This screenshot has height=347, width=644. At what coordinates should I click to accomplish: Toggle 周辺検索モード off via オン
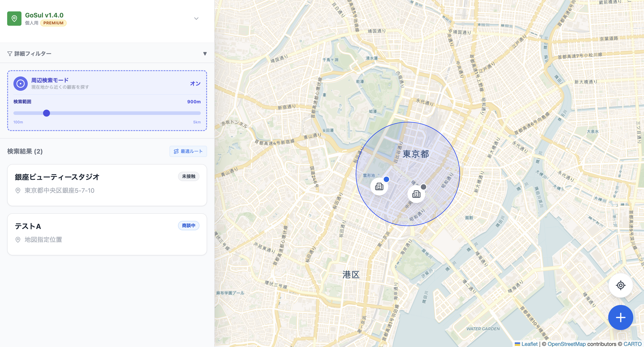195,83
